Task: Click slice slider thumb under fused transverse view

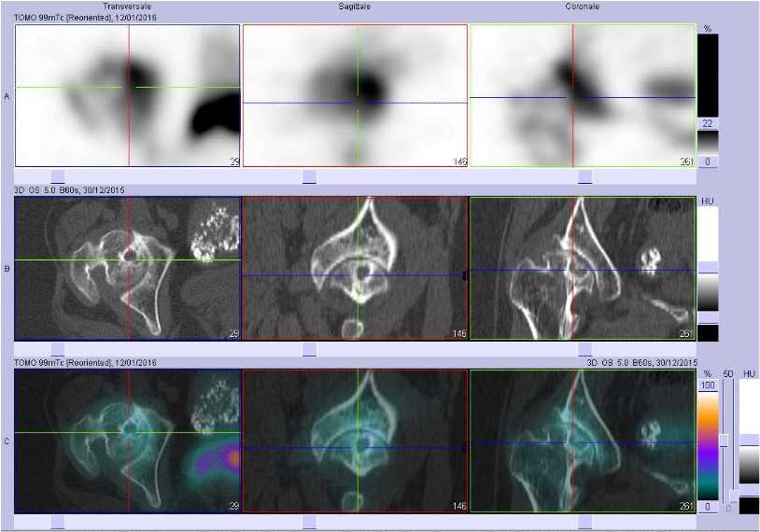Action: click(x=58, y=522)
